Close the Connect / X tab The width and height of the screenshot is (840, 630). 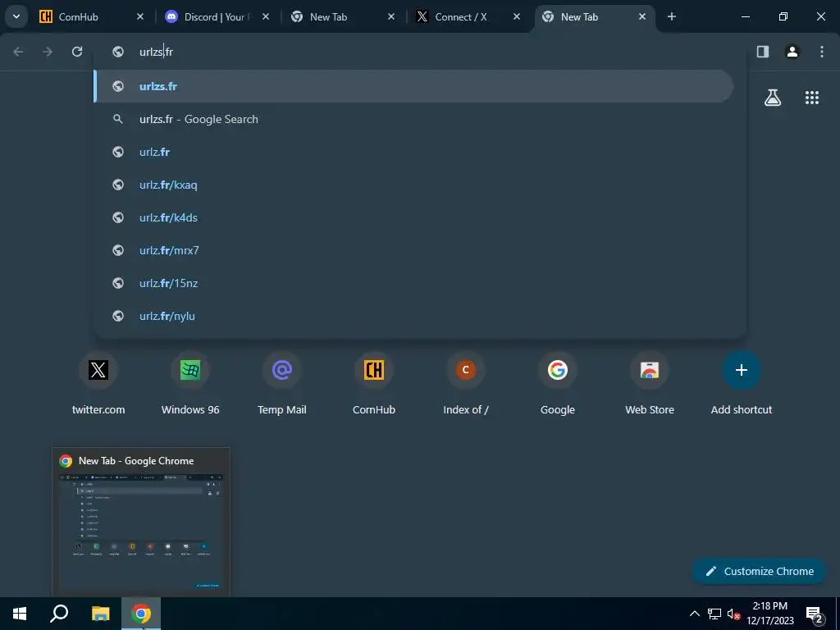[517, 16]
